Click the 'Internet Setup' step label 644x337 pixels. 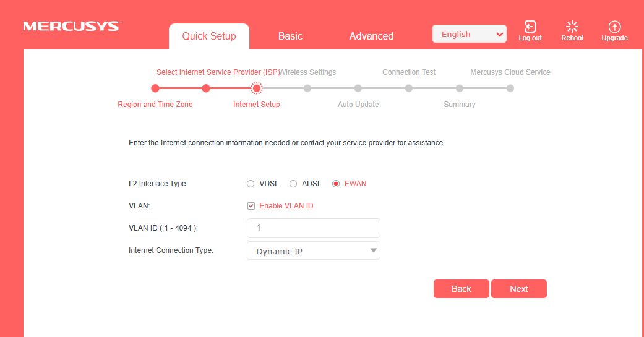click(257, 105)
